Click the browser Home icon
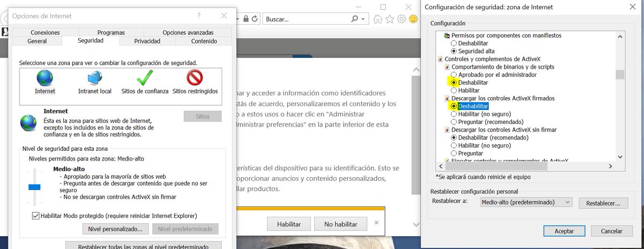Viewport: 644px width, 249px height. [x=378, y=19]
